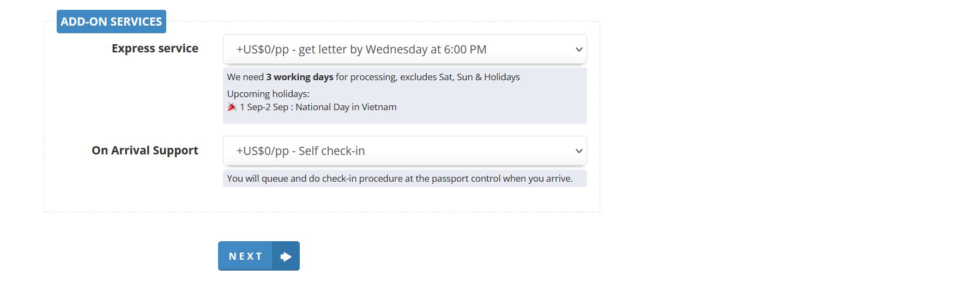Screen dimensions: 980x299
Task: Click the "We need" processing time notice
Action: coord(245,77)
